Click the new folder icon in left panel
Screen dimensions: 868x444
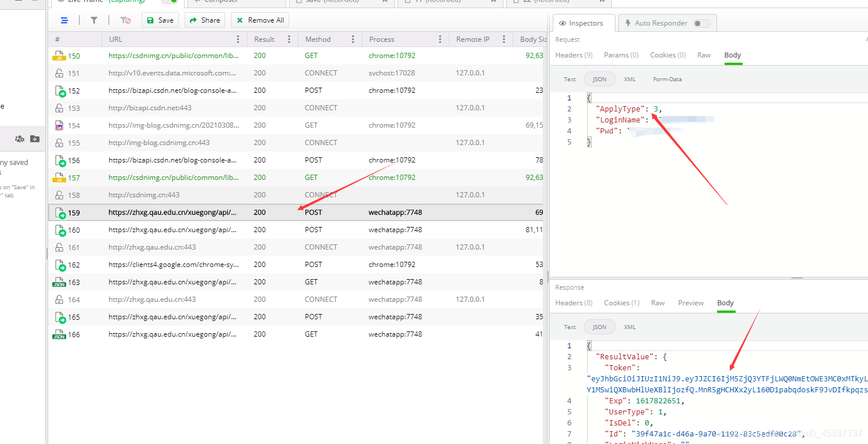click(35, 139)
